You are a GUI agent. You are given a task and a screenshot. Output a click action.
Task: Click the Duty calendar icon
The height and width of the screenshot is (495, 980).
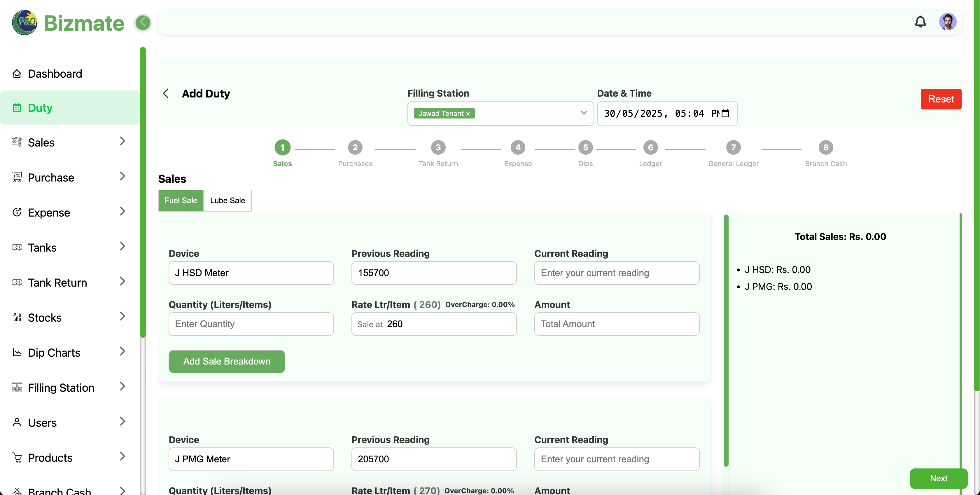coord(17,108)
